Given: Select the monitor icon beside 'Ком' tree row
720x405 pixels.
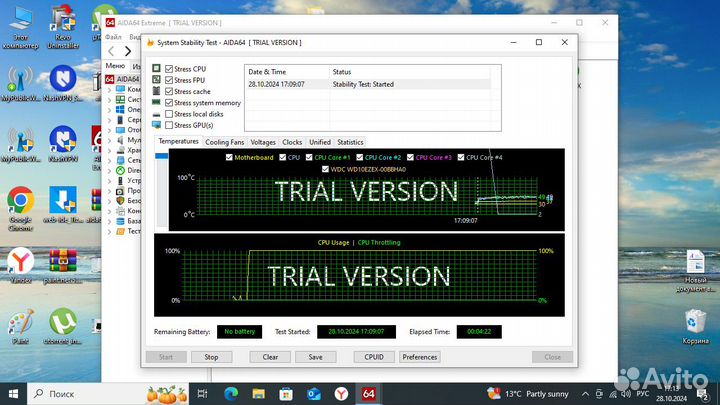Looking at the screenshot, I should [x=120, y=89].
